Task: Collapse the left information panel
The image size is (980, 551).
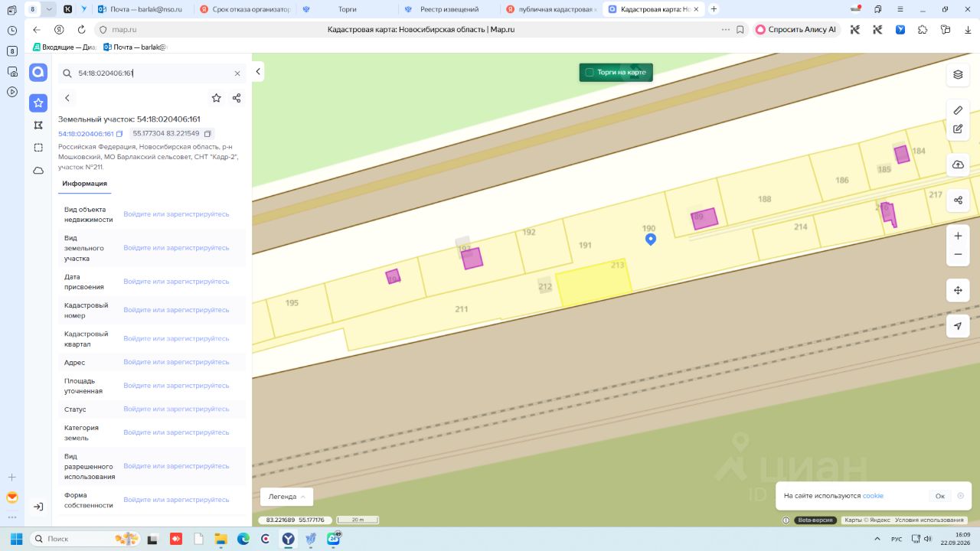Action: (258, 71)
